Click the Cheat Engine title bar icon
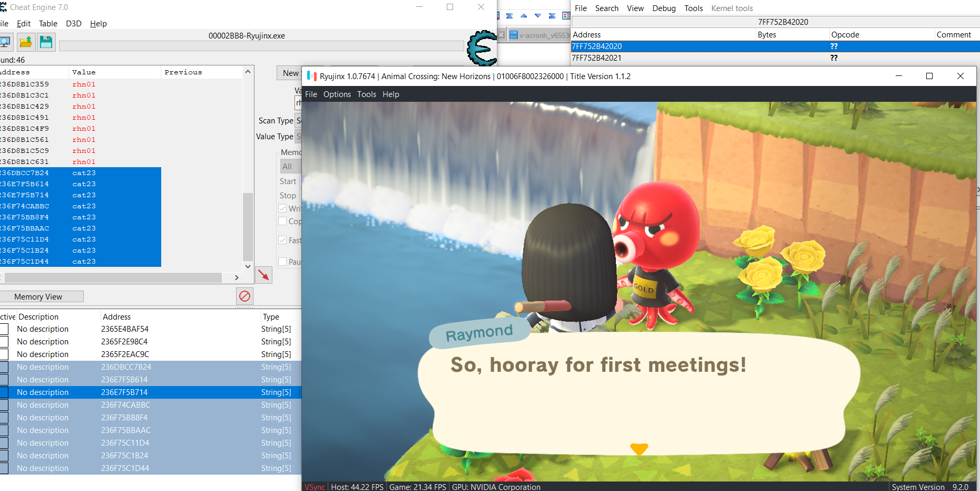This screenshot has width=980, height=491. tap(3, 7)
